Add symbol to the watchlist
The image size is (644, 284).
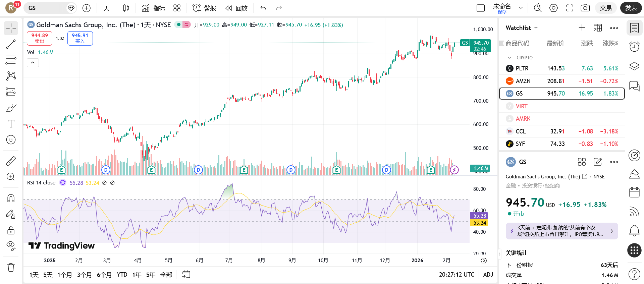pos(582,28)
